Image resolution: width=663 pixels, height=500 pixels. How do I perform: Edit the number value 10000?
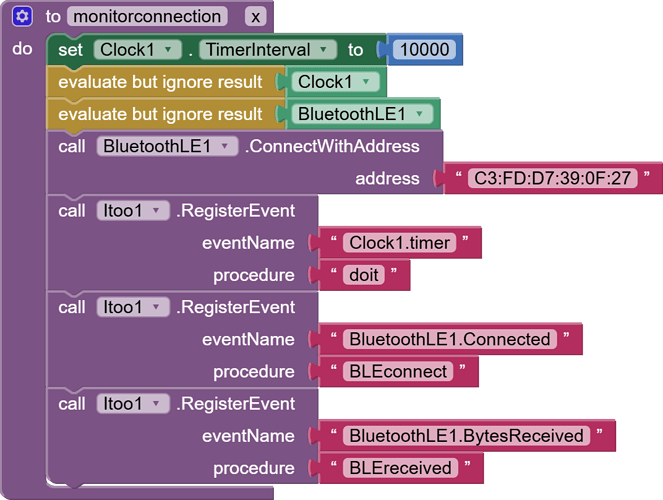click(x=425, y=49)
